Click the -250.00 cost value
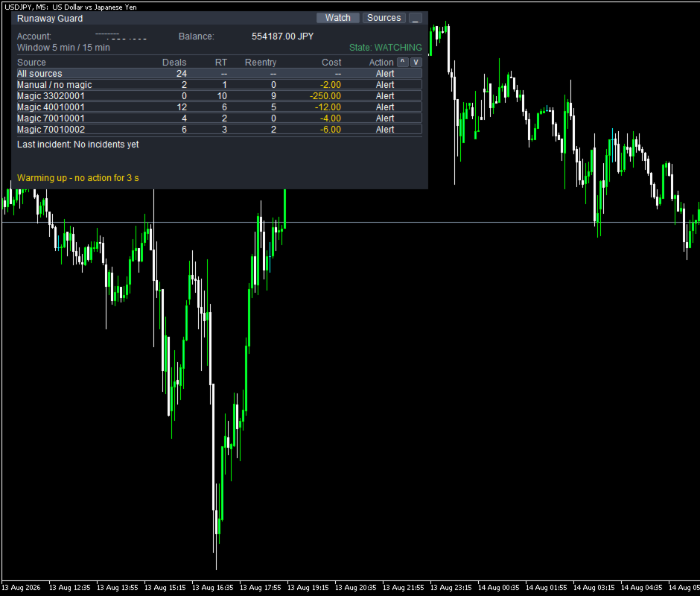This screenshot has height=596, width=700. point(325,96)
